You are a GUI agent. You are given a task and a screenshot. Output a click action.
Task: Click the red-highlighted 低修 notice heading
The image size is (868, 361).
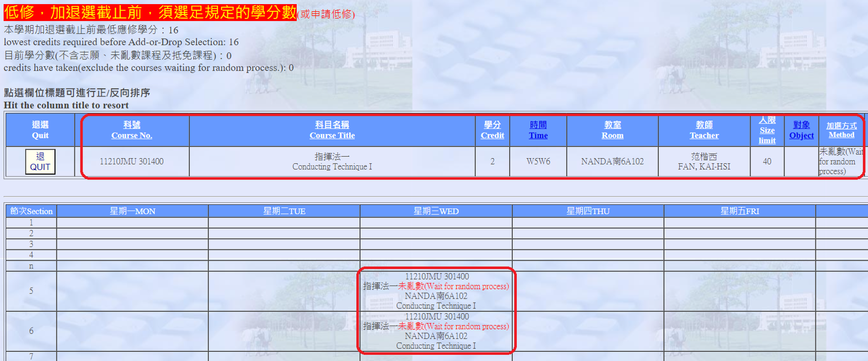point(150,12)
